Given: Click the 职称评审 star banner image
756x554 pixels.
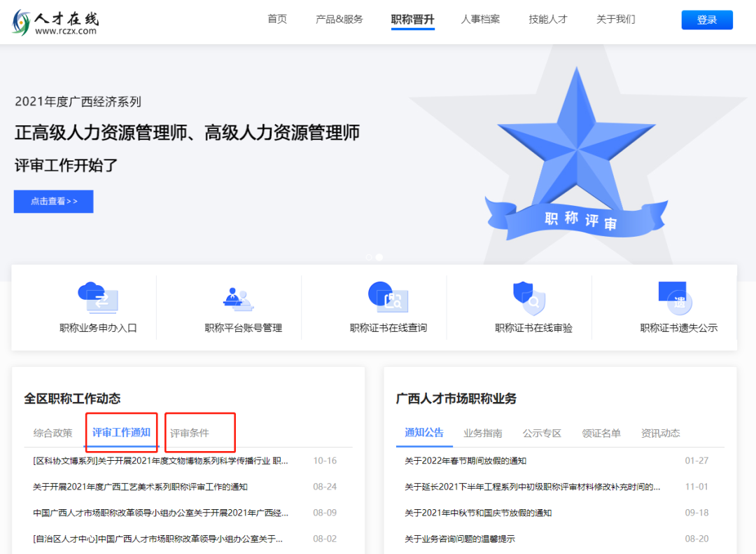Looking at the screenshot, I should [x=577, y=154].
